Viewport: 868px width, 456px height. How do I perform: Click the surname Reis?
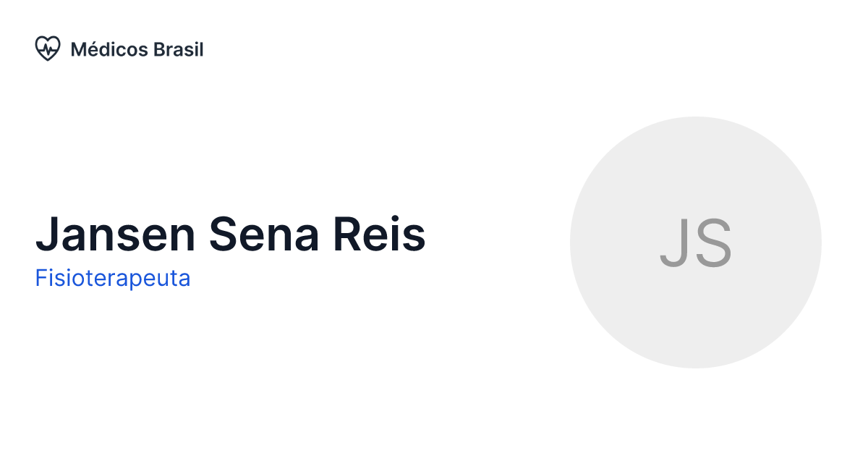click(x=379, y=235)
